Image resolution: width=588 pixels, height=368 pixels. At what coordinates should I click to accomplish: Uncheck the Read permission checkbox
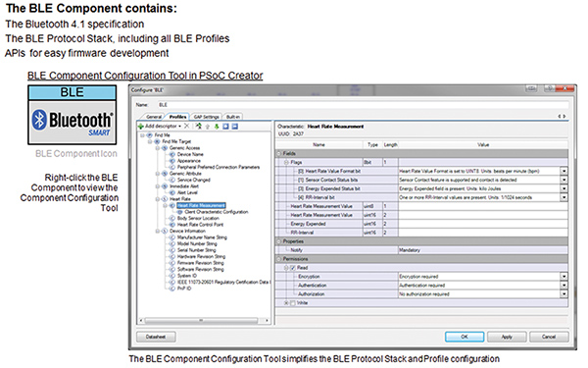point(292,268)
